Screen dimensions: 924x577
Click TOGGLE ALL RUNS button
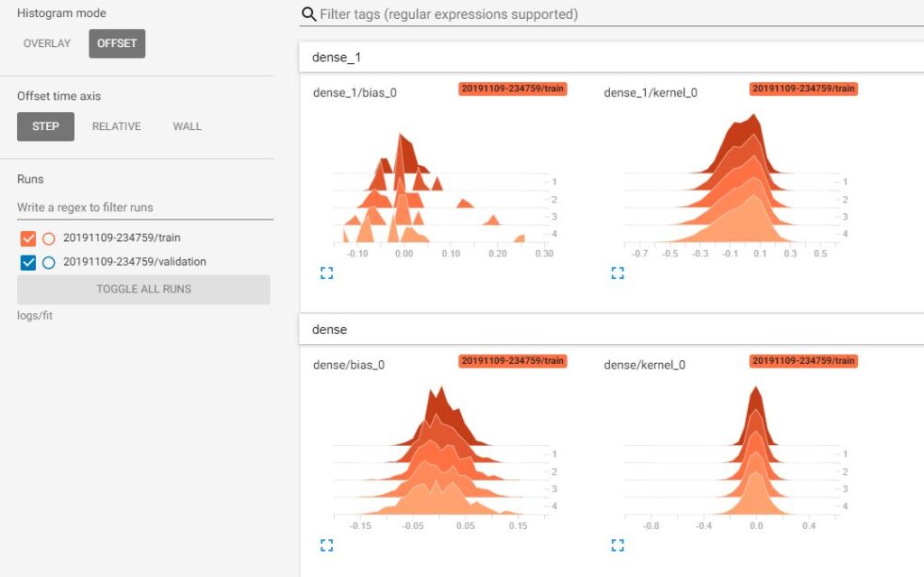pos(143,289)
